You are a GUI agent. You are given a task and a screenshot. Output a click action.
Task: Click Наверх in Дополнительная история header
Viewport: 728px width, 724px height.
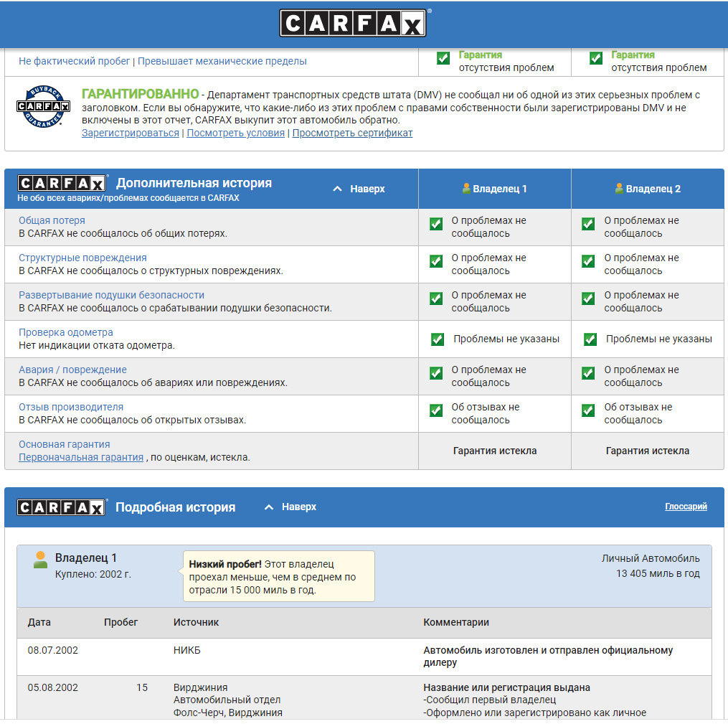click(x=367, y=189)
